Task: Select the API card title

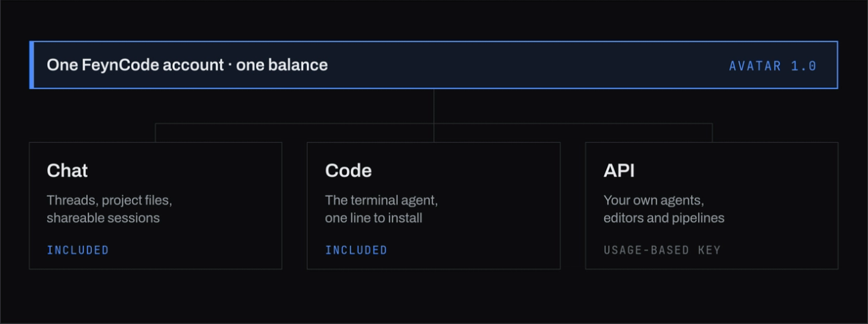Action: [x=619, y=171]
